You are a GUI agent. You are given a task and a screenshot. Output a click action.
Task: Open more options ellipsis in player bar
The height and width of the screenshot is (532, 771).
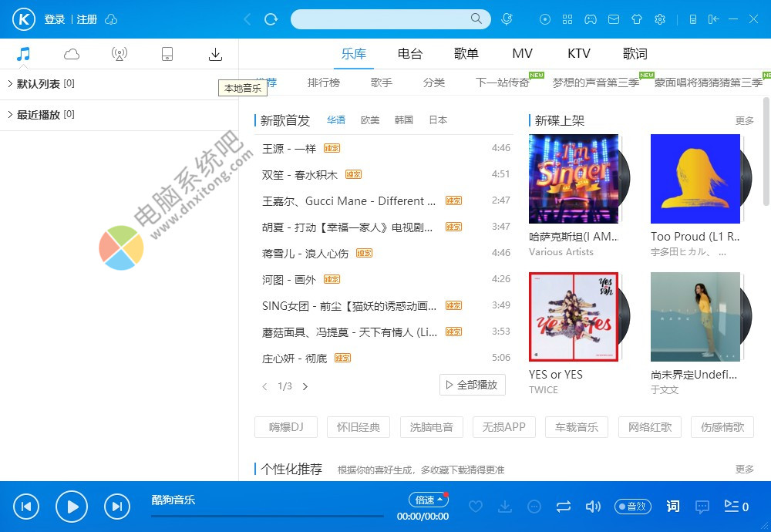coord(534,506)
